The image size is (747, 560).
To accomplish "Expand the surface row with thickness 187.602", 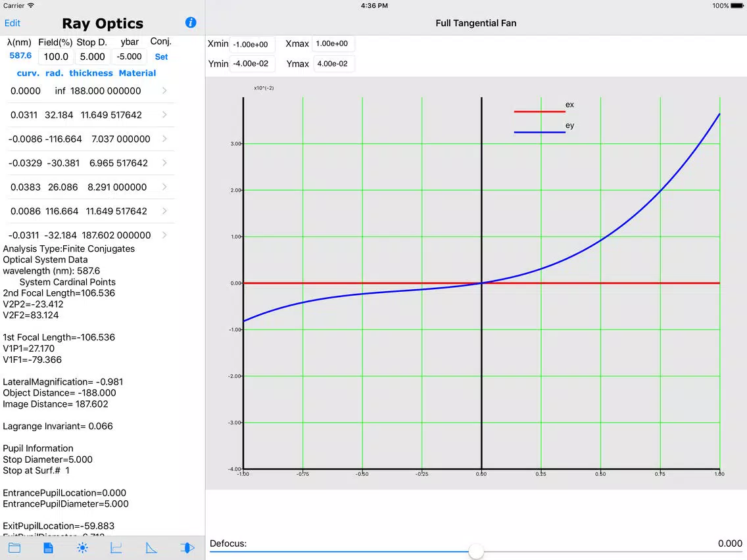I will (x=89, y=235).
